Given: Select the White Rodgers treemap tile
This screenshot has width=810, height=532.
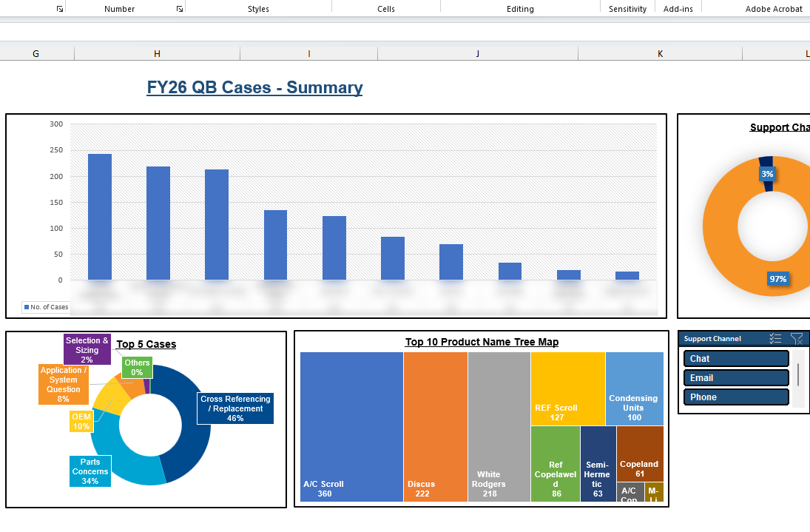Looking at the screenshot, I should (499, 427).
